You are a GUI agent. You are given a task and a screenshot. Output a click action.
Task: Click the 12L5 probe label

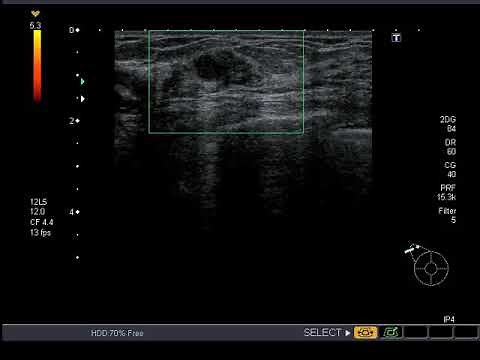39,202
